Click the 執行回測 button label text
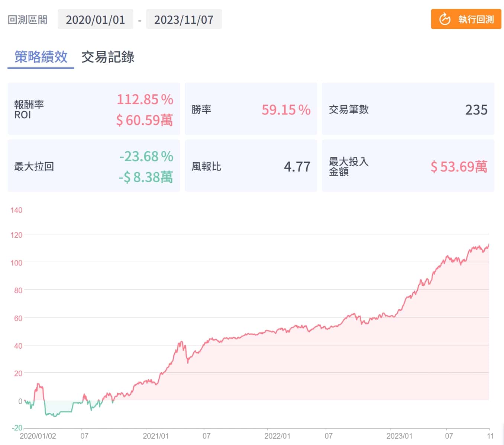This screenshot has width=504, height=445. click(x=476, y=19)
